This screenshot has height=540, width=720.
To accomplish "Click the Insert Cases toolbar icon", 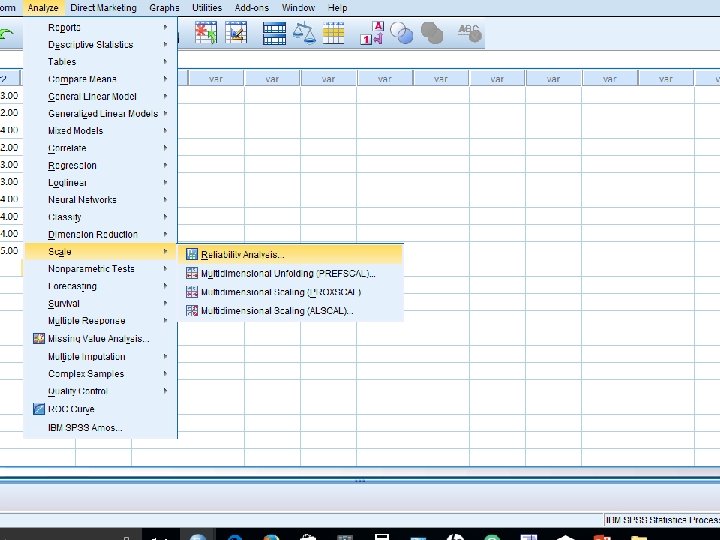I will 206,33.
